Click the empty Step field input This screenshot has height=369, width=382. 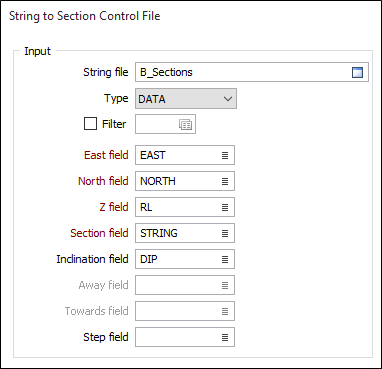(185, 337)
